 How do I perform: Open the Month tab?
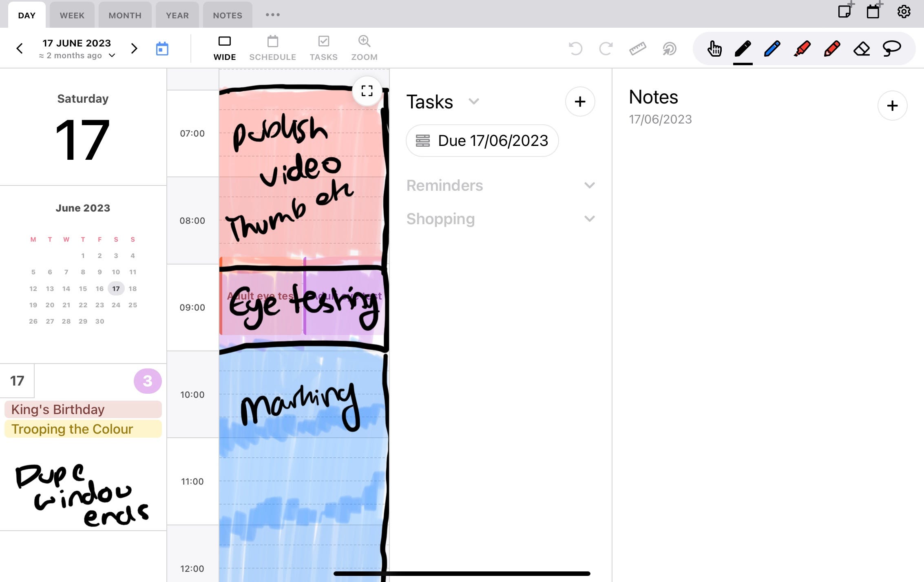[x=125, y=15]
